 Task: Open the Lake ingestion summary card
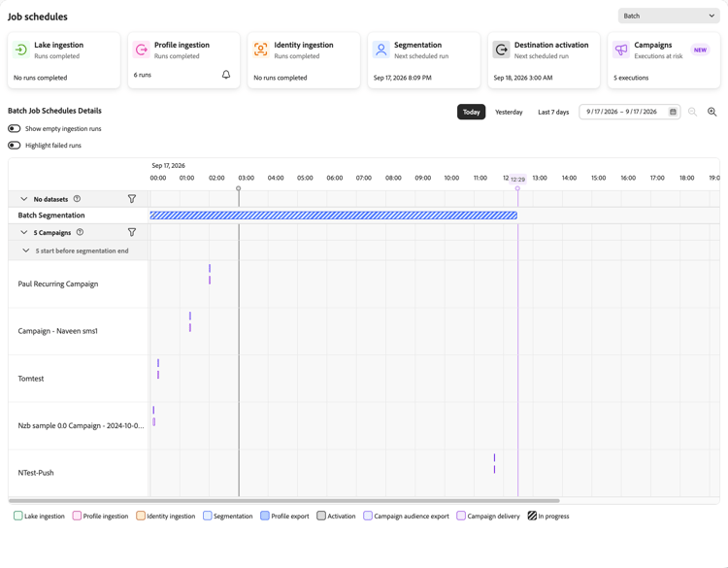coord(64,60)
